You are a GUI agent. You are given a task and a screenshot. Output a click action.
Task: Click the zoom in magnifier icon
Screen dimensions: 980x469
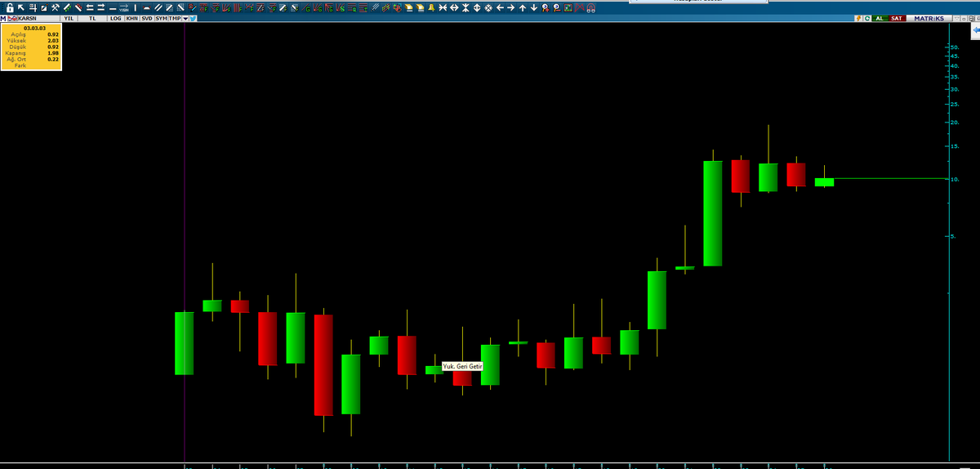click(x=545, y=7)
